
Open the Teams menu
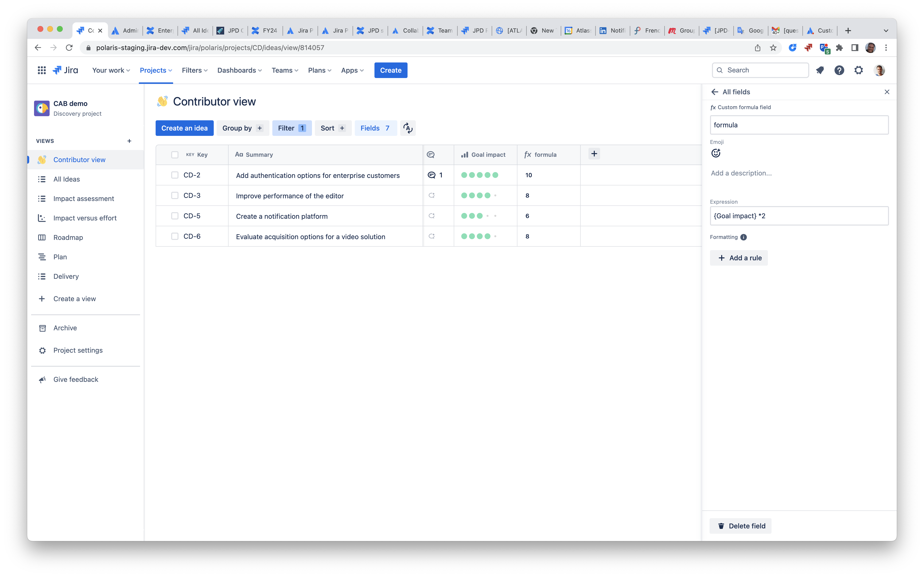[x=284, y=70]
